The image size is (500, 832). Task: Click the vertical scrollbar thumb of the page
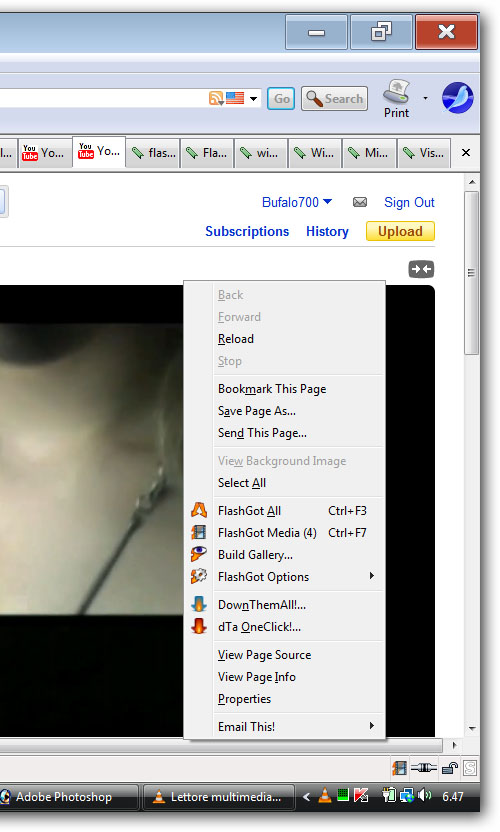[471, 273]
